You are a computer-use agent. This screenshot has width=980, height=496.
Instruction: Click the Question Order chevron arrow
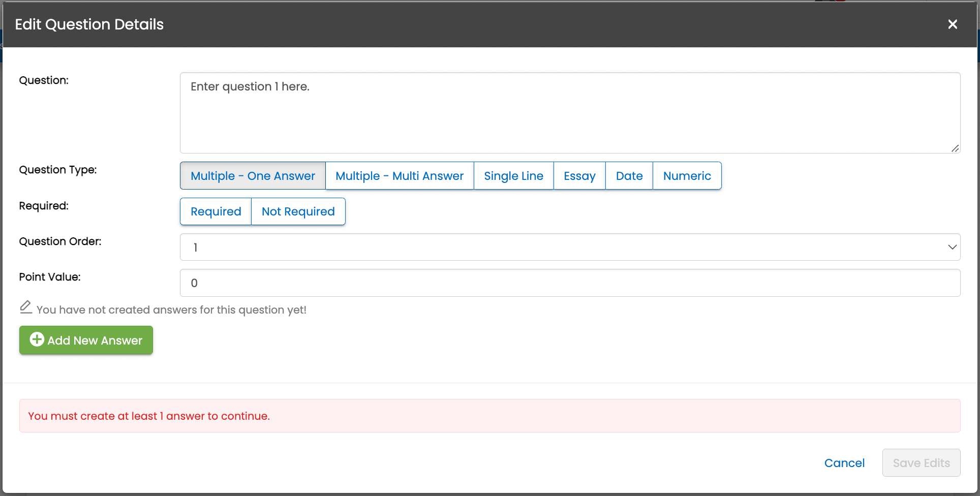(952, 247)
